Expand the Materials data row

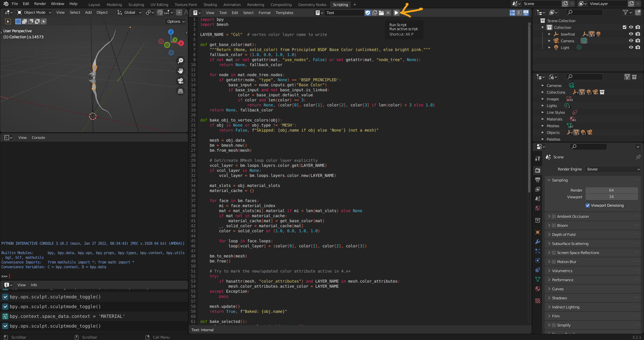[x=542, y=119]
